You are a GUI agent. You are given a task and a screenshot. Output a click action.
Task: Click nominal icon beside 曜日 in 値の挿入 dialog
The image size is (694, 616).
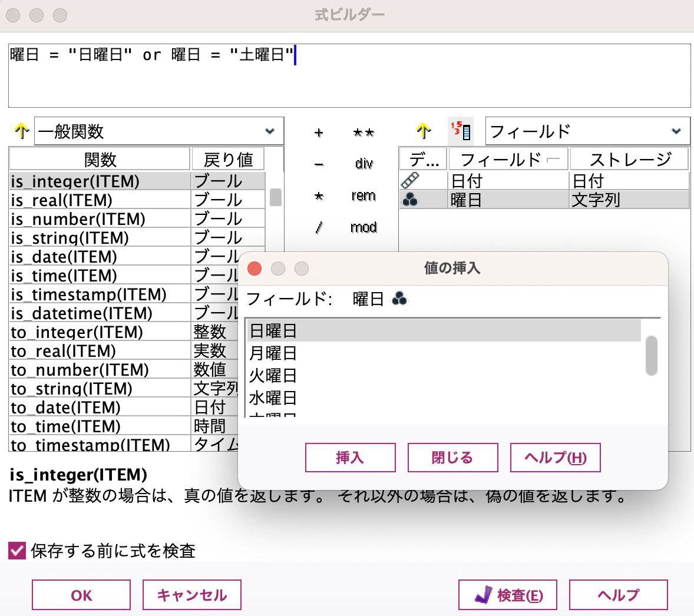399,299
